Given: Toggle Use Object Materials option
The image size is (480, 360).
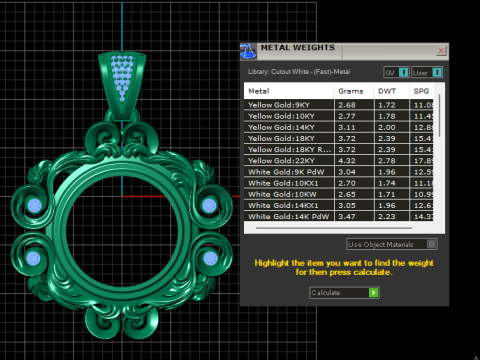Looking at the screenshot, I should click(x=392, y=244).
